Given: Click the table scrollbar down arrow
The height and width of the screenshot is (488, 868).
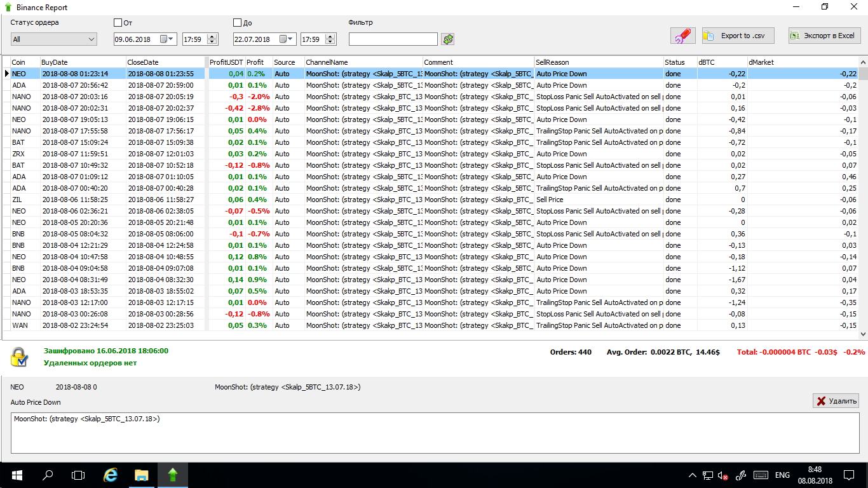Looking at the screenshot, I should point(863,334).
